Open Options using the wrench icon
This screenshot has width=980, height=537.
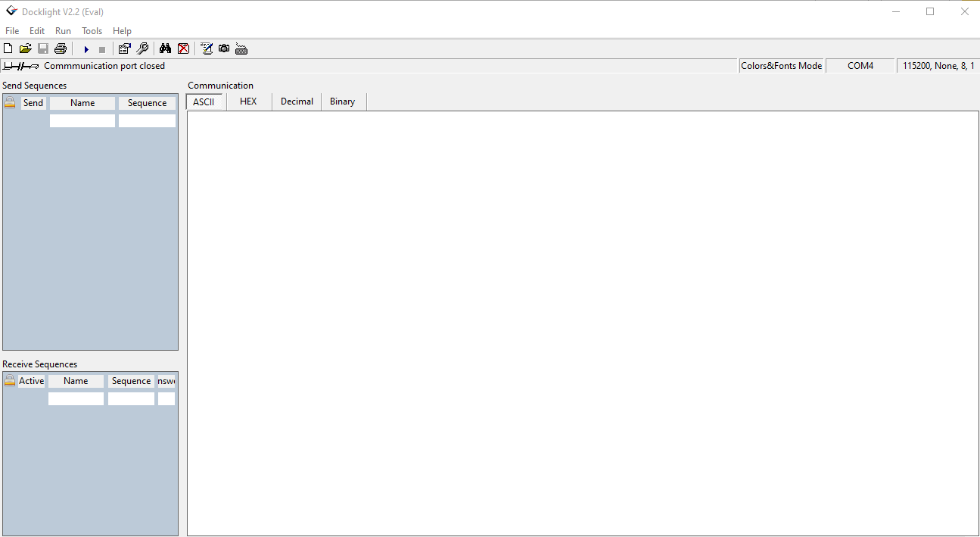point(142,48)
